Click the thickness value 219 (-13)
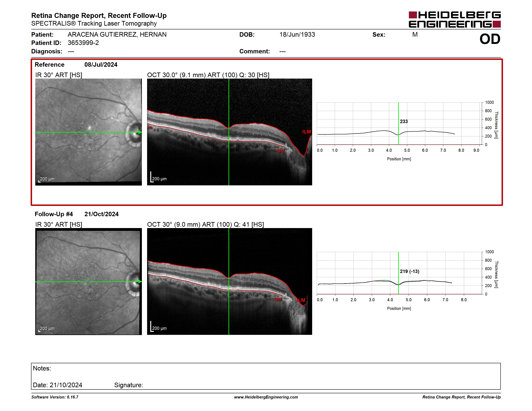The width and height of the screenshot is (532, 411). [409, 271]
